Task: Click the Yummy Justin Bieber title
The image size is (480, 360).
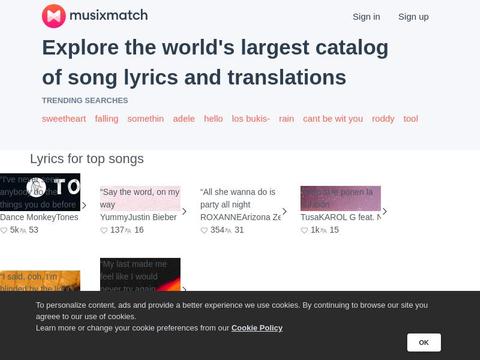Action: [x=138, y=217]
